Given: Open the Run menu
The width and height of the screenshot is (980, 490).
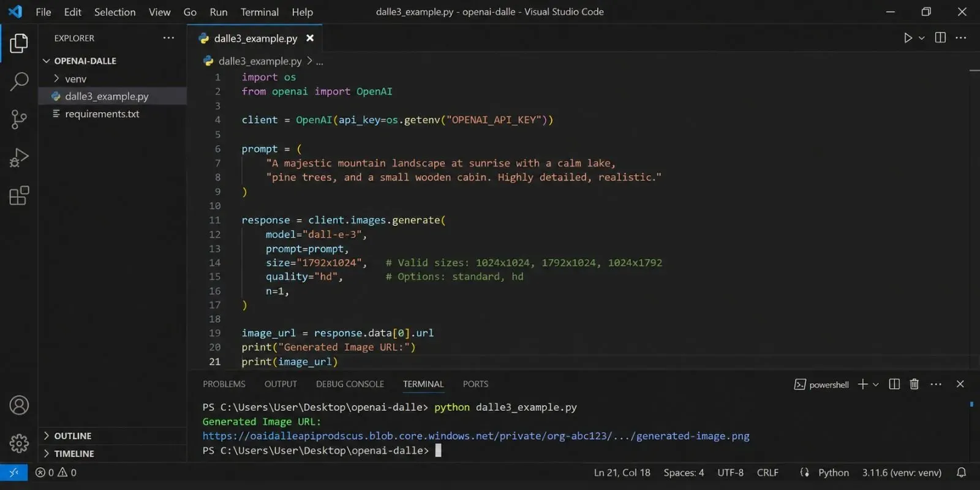Looking at the screenshot, I should [x=218, y=12].
